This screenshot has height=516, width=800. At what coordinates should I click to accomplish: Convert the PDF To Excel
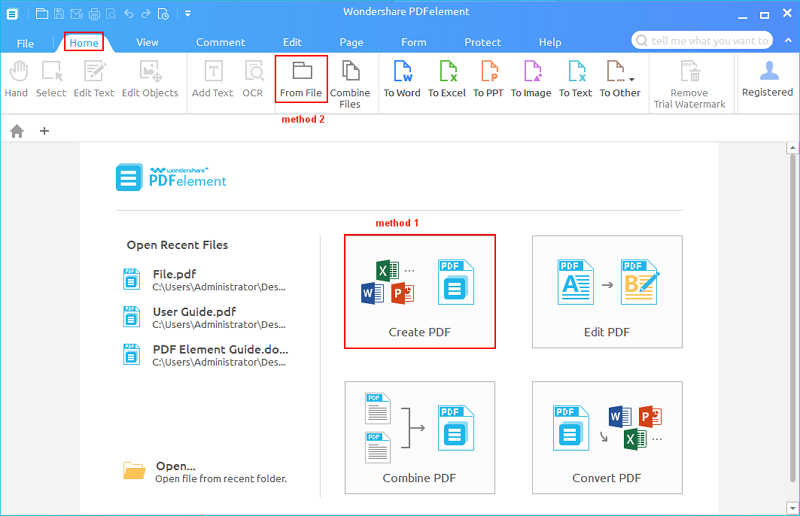(x=447, y=79)
